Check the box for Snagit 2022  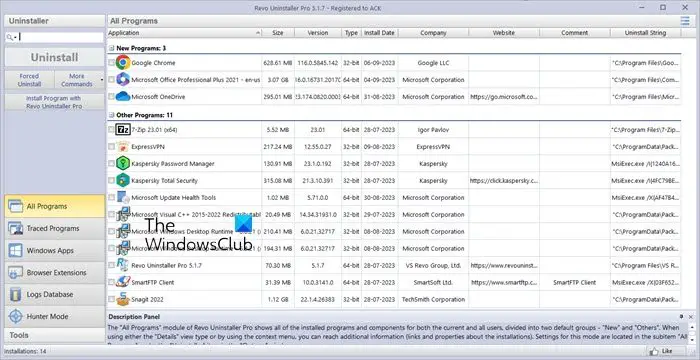pyautogui.click(x=111, y=299)
